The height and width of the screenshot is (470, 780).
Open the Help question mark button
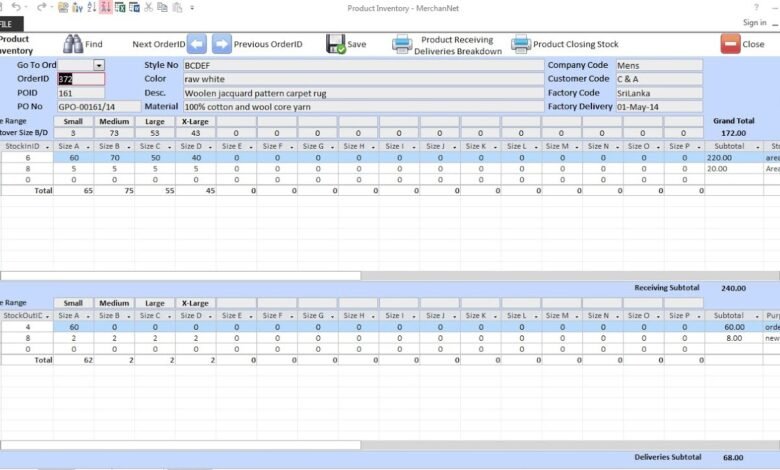coord(754,7)
